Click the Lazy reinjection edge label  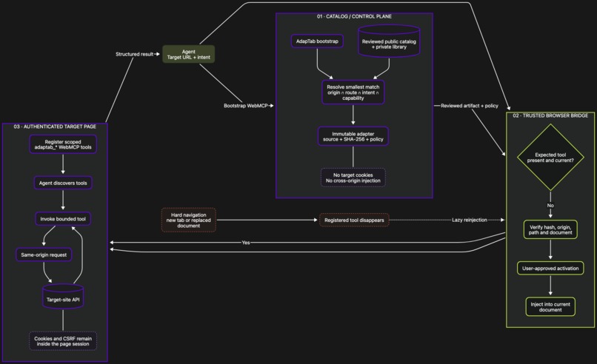pyautogui.click(x=470, y=220)
